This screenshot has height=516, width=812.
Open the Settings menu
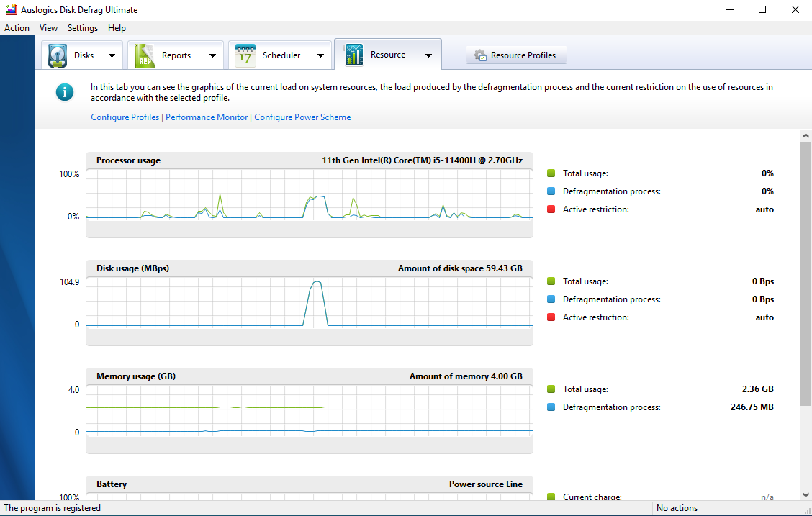click(83, 28)
